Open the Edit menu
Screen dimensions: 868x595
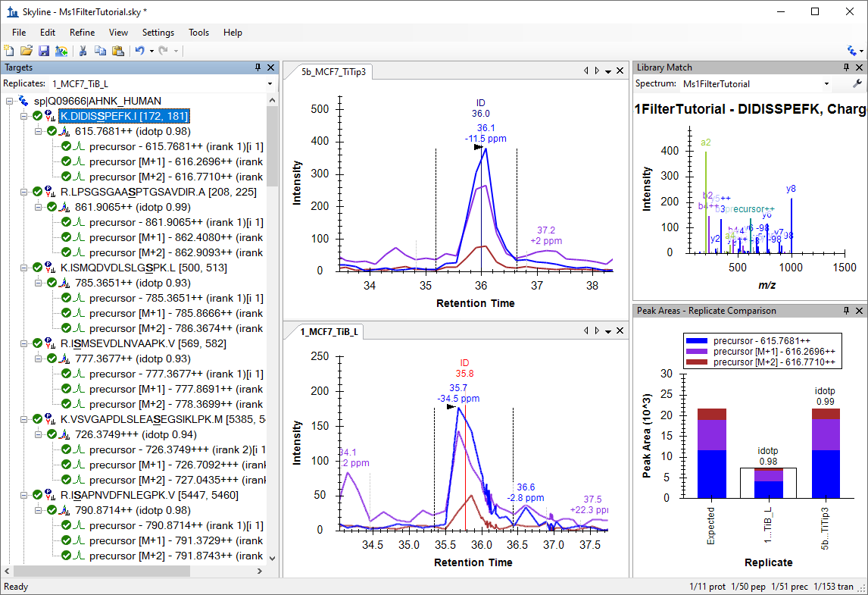pos(48,33)
